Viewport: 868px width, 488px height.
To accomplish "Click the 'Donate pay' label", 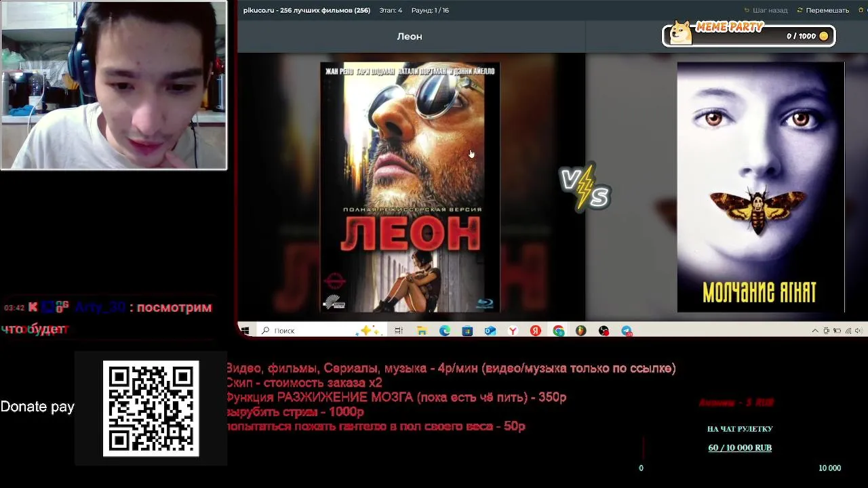I will 37,407.
